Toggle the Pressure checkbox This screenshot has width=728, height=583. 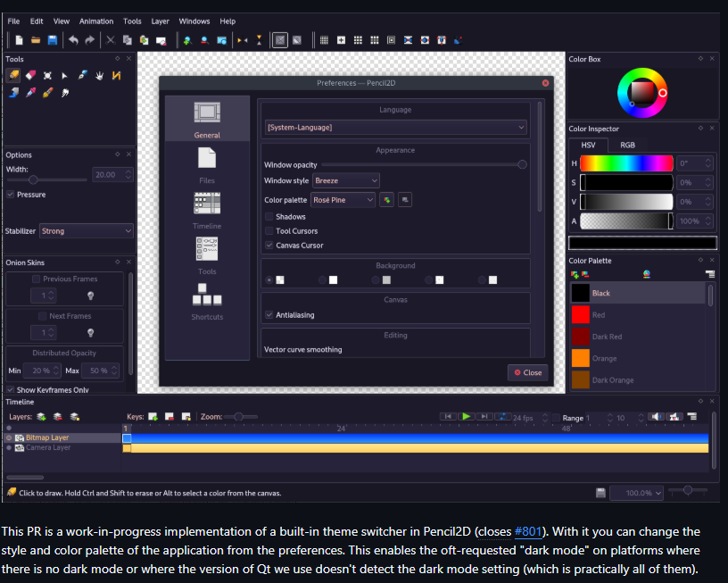tap(10, 195)
